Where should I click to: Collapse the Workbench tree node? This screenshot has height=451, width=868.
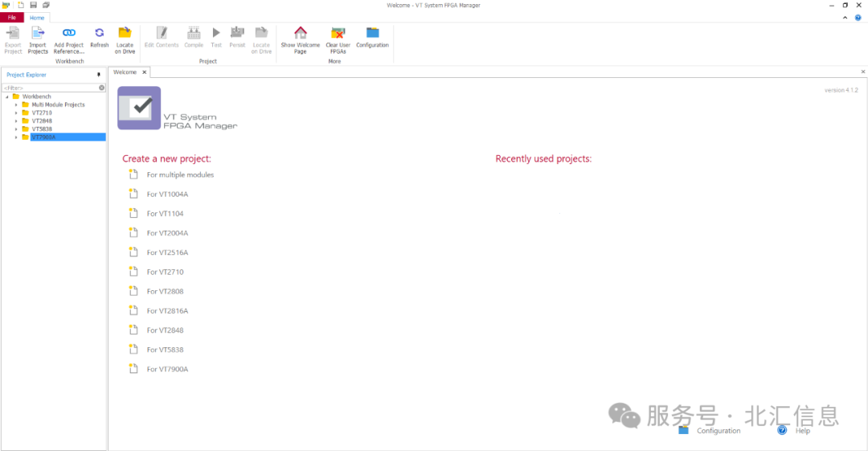(7, 96)
